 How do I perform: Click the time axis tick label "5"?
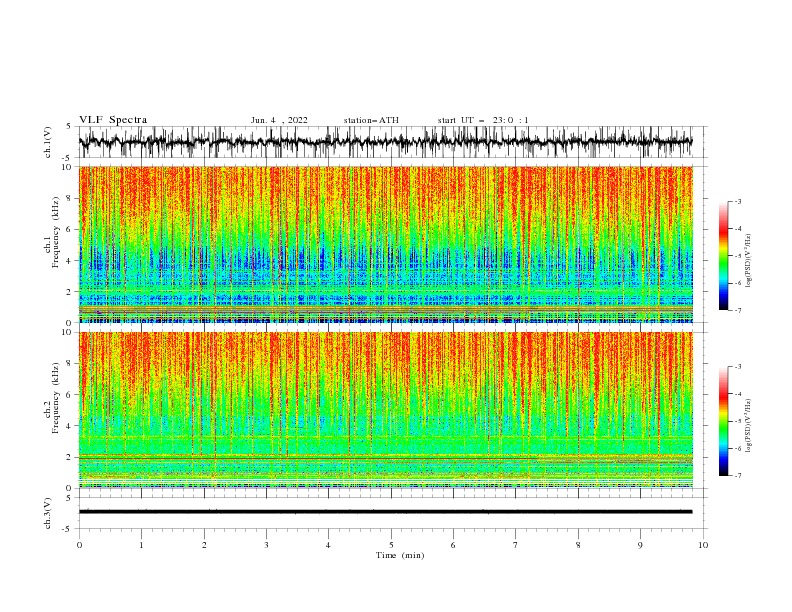391,545
